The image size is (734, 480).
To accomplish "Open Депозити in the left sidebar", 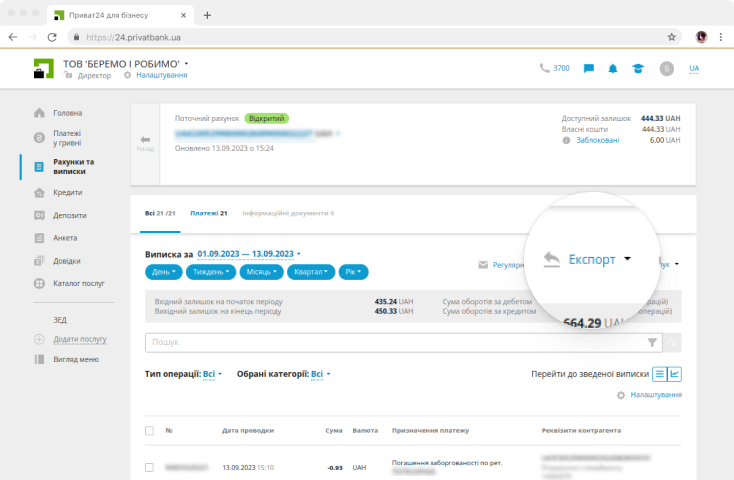I will click(x=70, y=215).
